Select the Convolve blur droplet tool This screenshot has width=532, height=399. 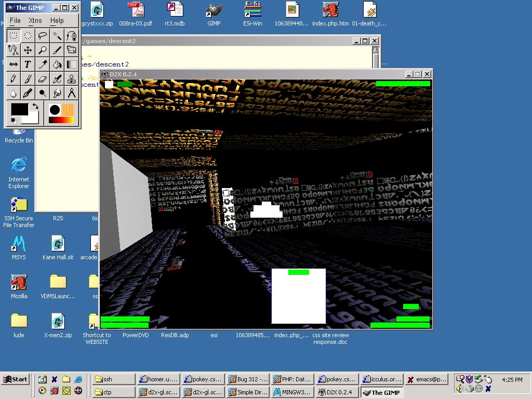(13, 93)
